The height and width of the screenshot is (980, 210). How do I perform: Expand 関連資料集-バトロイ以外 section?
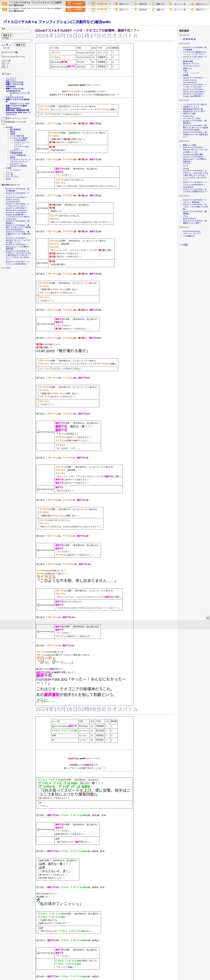point(3,122)
